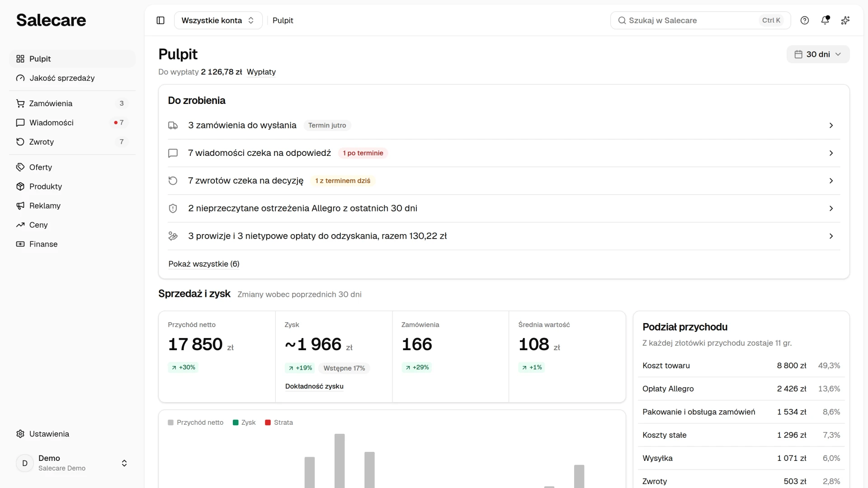Click the chat bubble icon in messages task
This screenshot has height=488, width=868.
[x=173, y=153]
